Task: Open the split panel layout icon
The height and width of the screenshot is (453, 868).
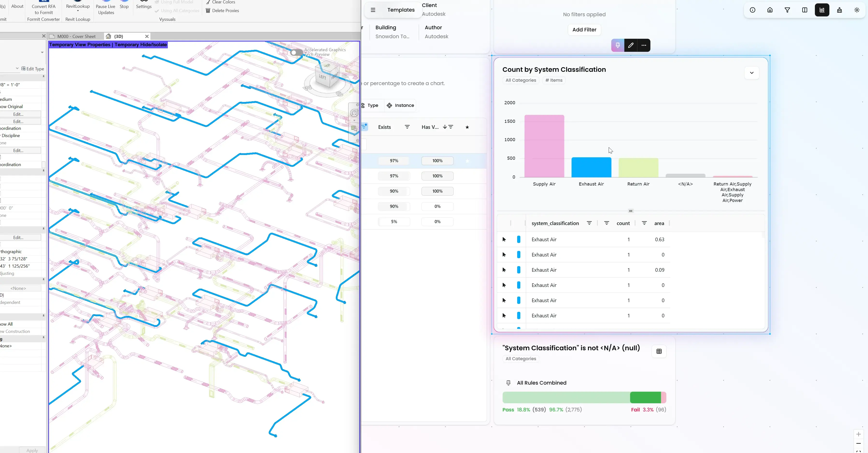Action: (x=805, y=10)
